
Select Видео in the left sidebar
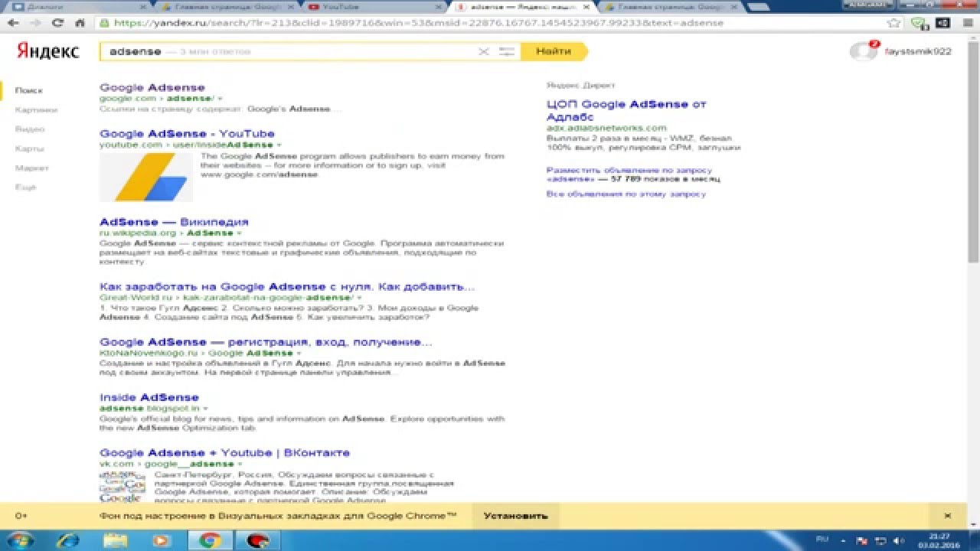(30, 129)
